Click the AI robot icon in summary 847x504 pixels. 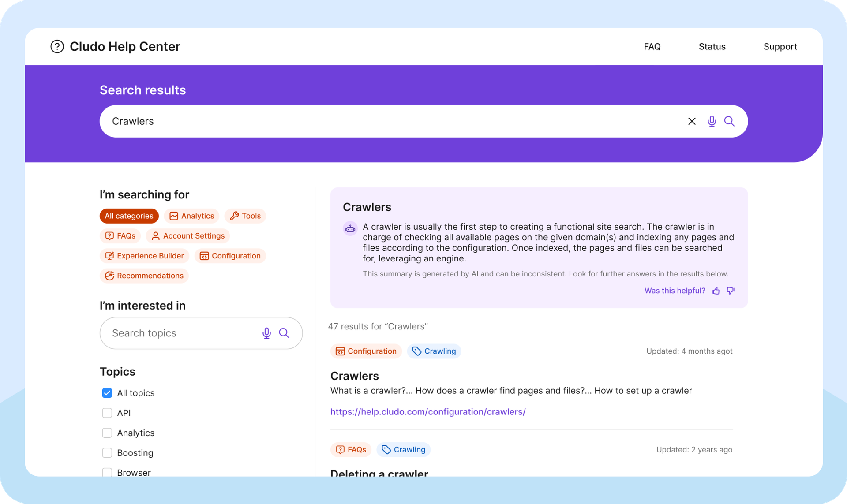[350, 228]
